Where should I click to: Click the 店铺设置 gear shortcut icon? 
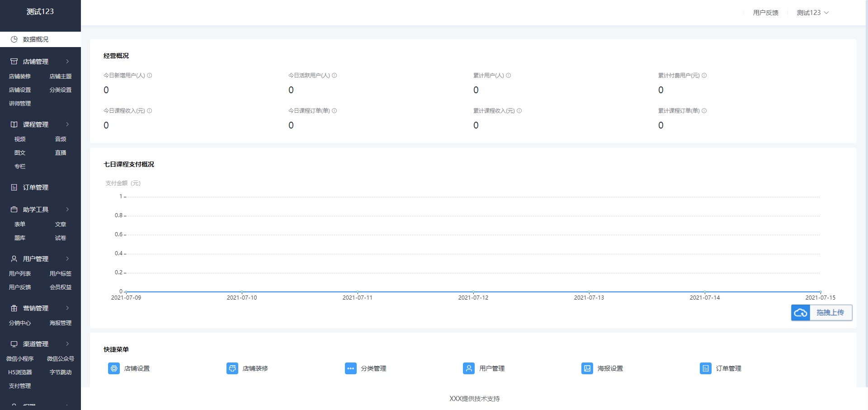point(114,368)
